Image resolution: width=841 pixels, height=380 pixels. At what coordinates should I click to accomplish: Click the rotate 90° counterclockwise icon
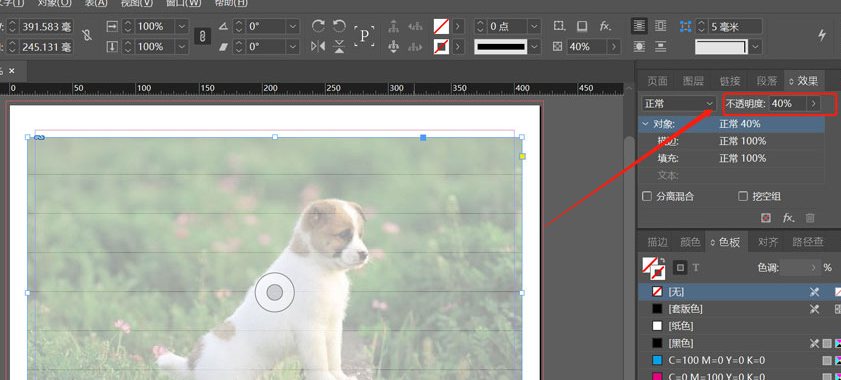tap(339, 26)
